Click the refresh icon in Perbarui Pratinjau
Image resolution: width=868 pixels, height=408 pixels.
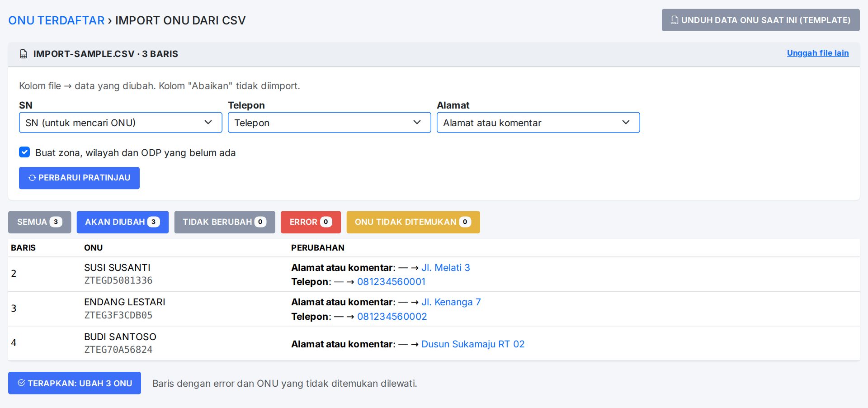(x=32, y=178)
